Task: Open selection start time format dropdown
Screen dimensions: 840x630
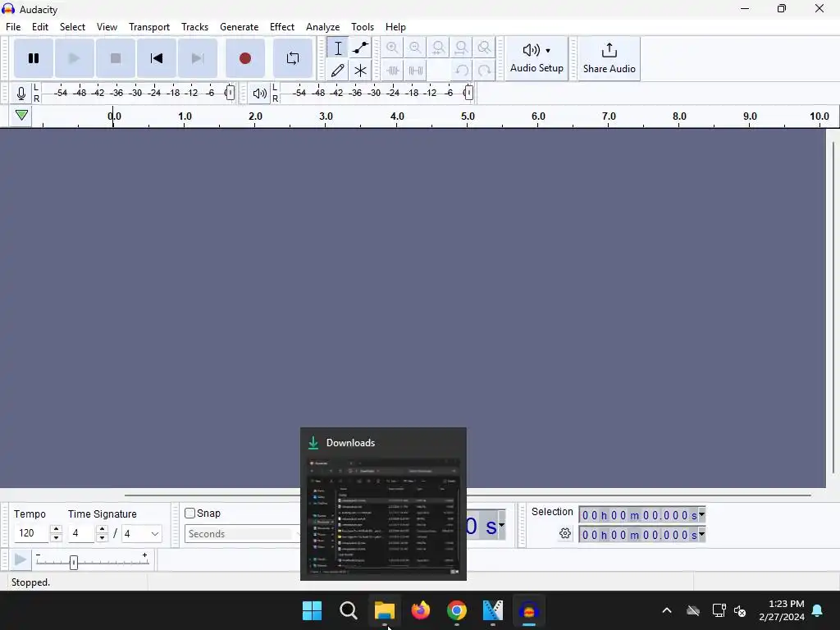Action: point(701,514)
